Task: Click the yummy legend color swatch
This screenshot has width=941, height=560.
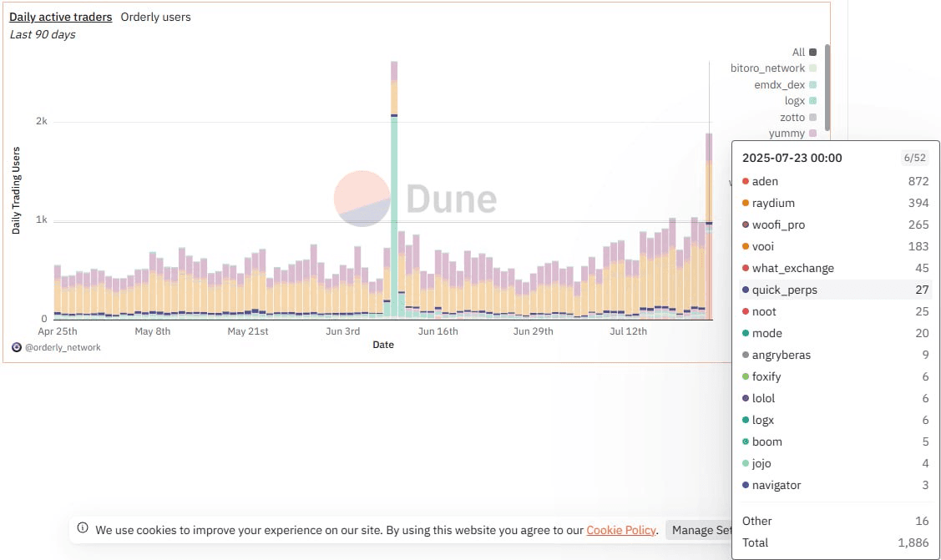Action: [812, 133]
